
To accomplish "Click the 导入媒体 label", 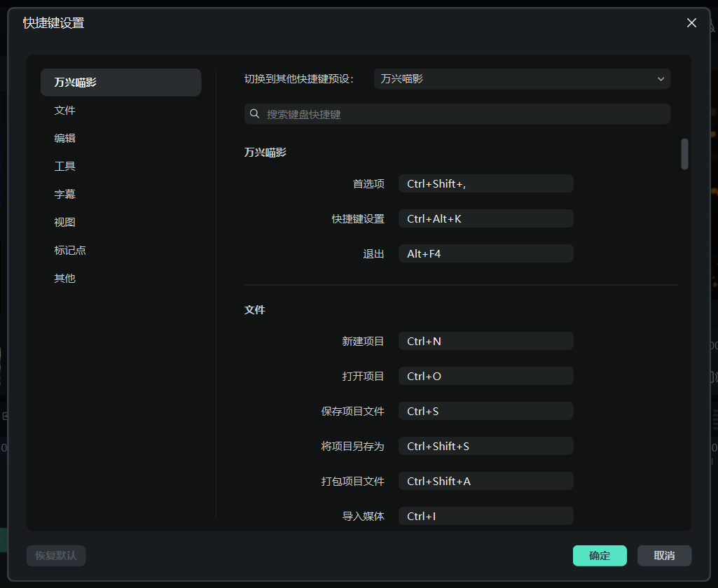I will (x=363, y=517).
